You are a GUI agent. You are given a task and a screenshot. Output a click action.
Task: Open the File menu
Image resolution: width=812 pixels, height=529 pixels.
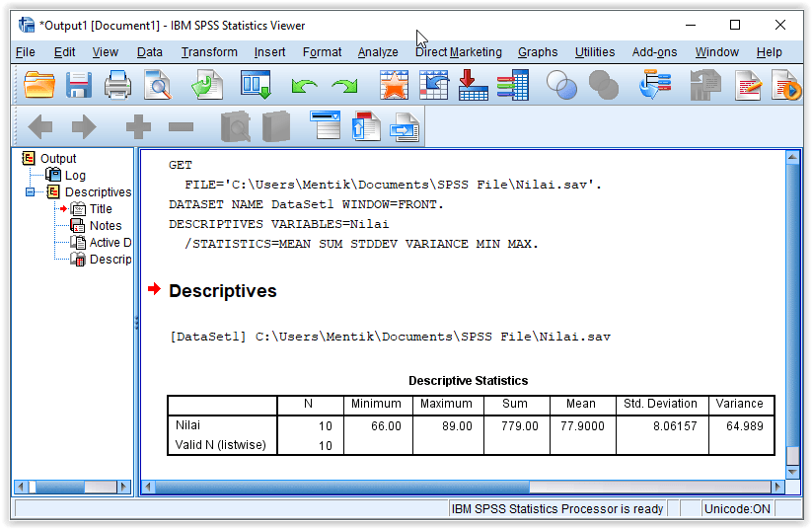coord(26,52)
